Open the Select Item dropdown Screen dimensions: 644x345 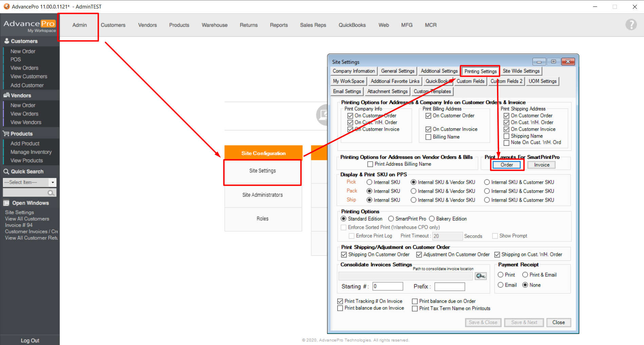tap(53, 182)
